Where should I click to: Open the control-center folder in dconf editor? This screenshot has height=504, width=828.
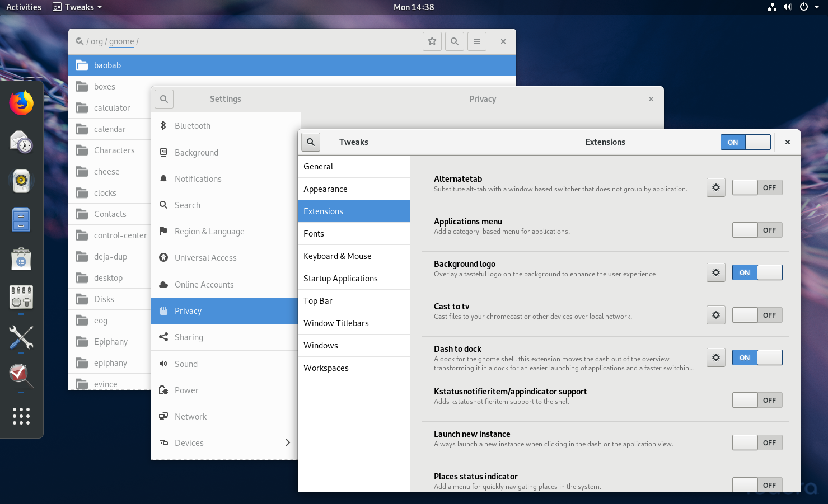coord(110,235)
